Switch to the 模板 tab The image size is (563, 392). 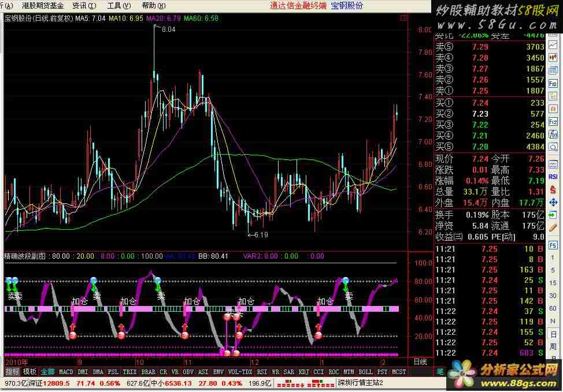(29, 372)
